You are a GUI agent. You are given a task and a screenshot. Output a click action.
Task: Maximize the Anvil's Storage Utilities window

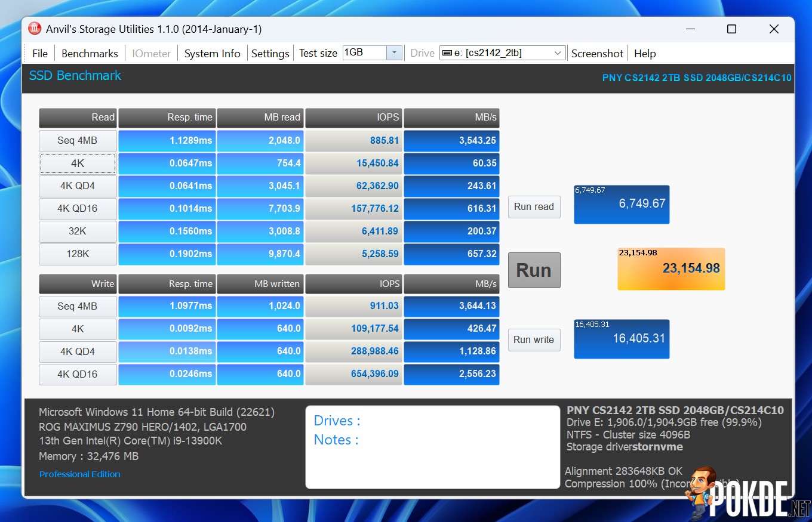pyautogui.click(x=731, y=29)
